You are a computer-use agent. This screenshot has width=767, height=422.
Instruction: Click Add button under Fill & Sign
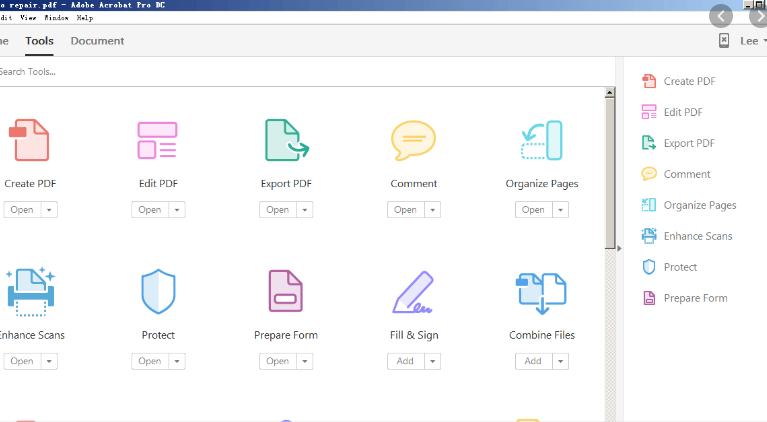click(406, 361)
